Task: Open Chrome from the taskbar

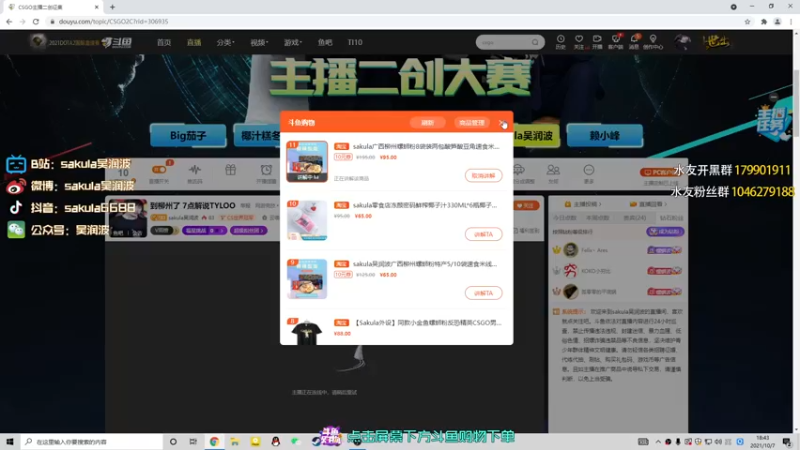Action: point(214,441)
